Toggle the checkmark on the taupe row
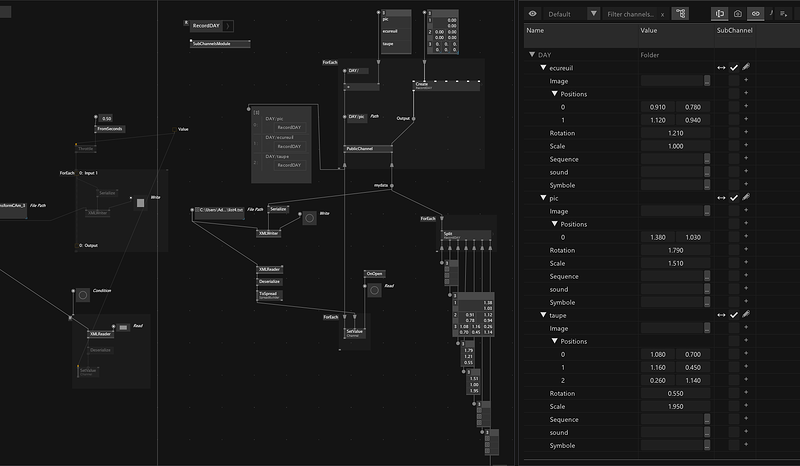800x466 pixels. click(734, 316)
